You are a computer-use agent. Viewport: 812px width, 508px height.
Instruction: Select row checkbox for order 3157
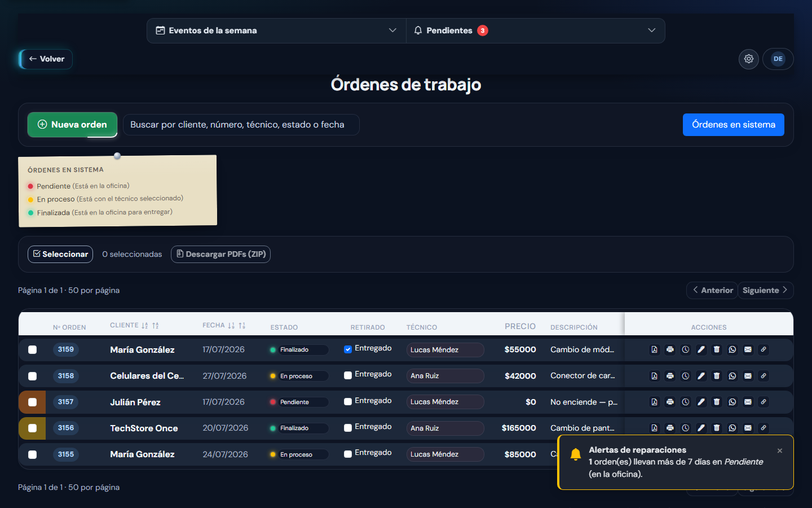pyautogui.click(x=33, y=402)
